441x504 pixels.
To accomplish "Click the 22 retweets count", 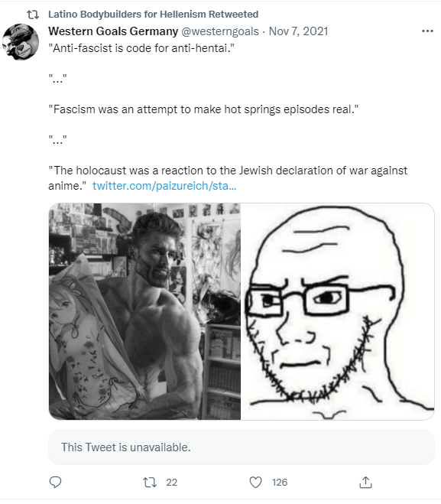I will (171, 482).
